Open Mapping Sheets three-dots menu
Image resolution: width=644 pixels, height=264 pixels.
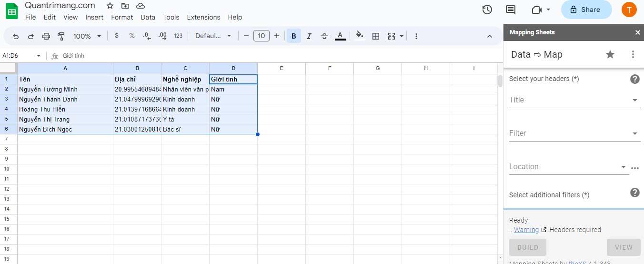click(x=633, y=54)
